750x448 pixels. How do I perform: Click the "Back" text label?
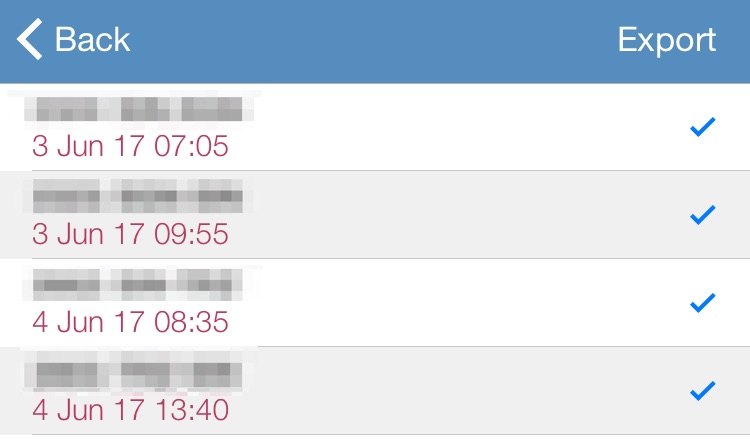coord(92,40)
